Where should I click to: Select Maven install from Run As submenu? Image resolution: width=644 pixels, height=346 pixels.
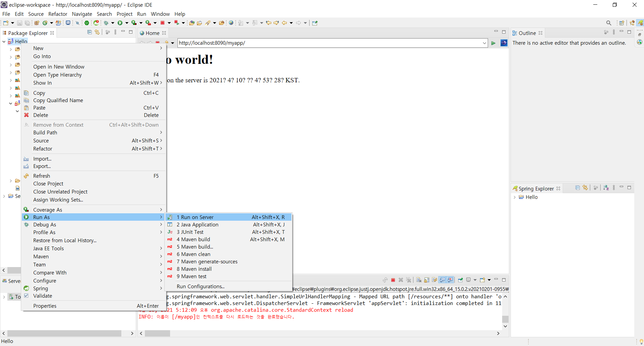(x=229, y=269)
